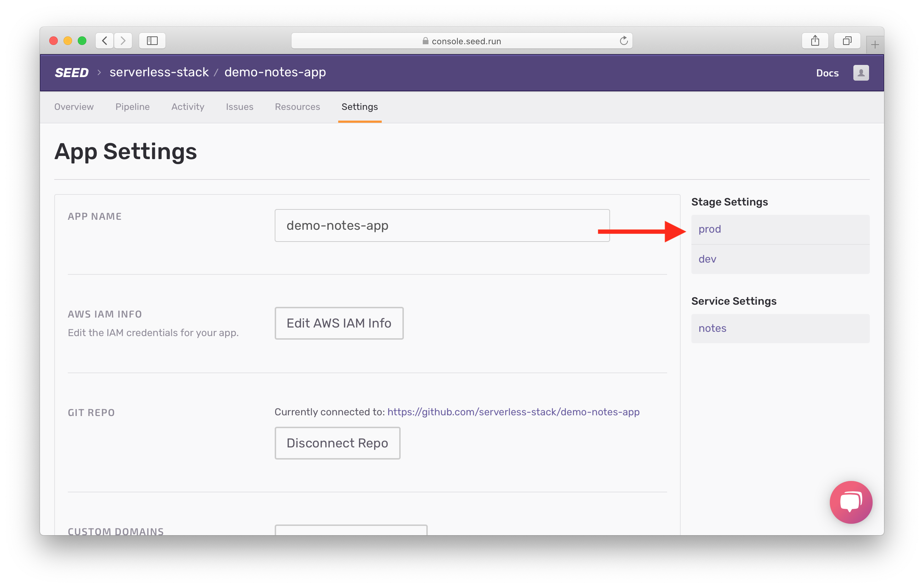Open the connected GitHub repository link

513,412
